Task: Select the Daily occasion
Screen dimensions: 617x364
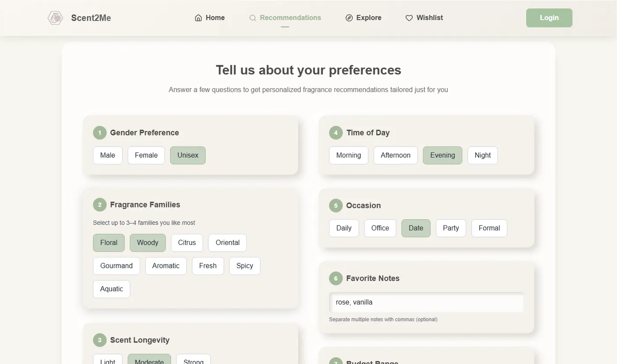Action: point(344,228)
